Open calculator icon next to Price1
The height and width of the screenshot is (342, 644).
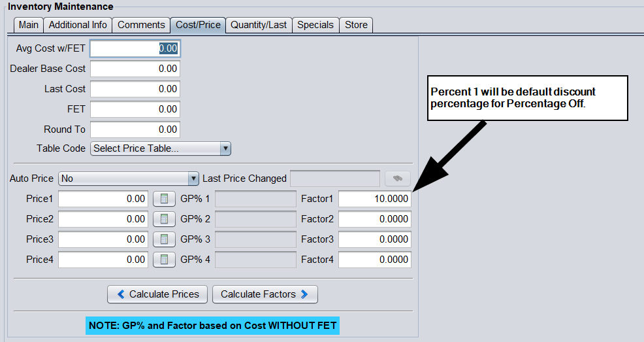pyautogui.click(x=164, y=199)
